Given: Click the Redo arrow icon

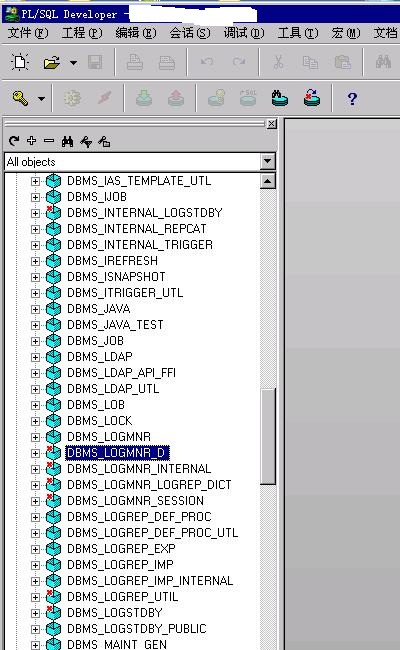Looking at the screenshot, I should coord(239,63).
